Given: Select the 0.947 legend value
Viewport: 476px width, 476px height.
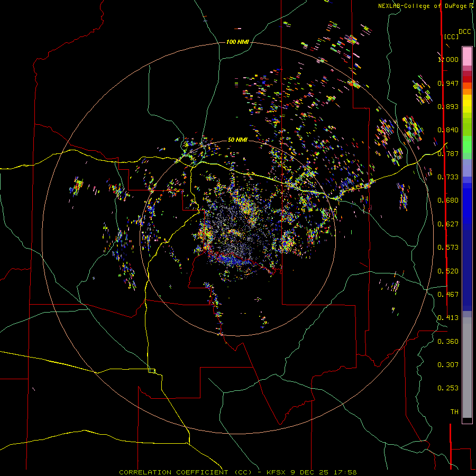Looking at the screenshot, I should 448,83.
